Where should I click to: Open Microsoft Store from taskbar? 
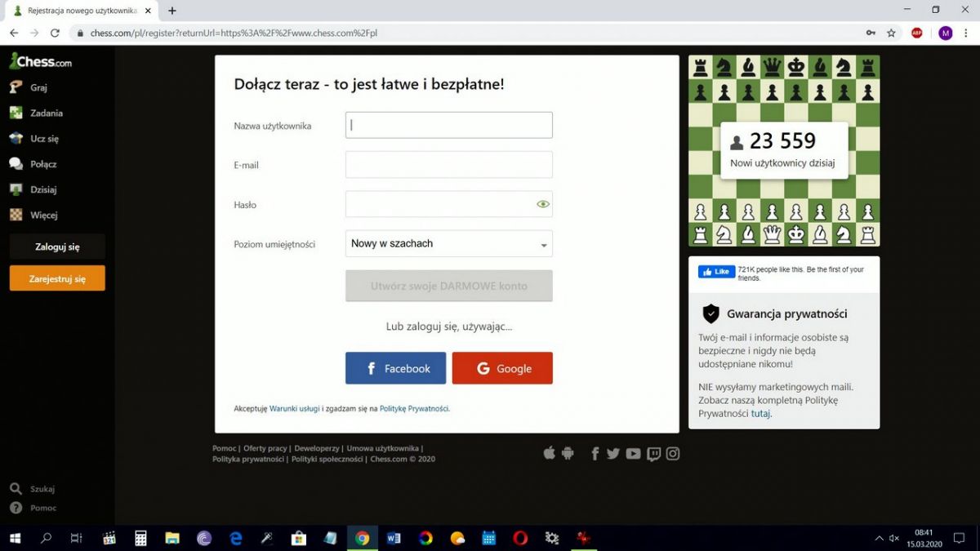pyautogui.click(x=299, y=538)
